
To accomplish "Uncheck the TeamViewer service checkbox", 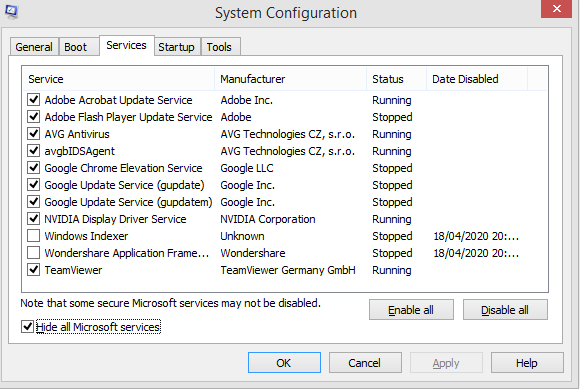I will pyautogui.click(x=34, y=270).
